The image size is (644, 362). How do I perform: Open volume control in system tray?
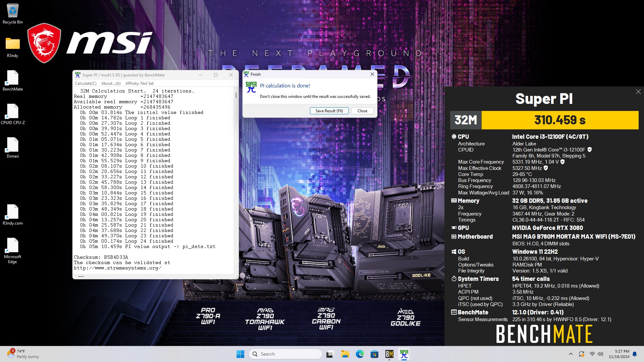[x=600, y=354]
